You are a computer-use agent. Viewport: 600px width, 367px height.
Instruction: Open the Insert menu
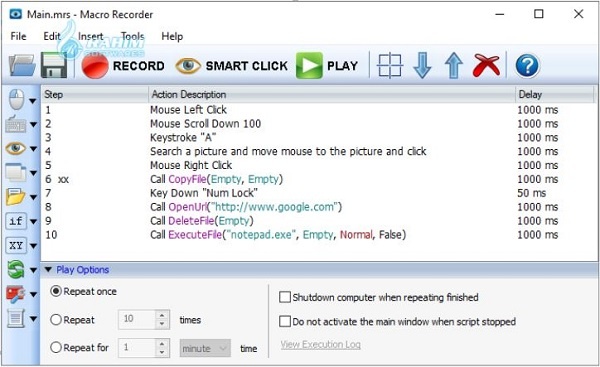click(x=91, y=36)
